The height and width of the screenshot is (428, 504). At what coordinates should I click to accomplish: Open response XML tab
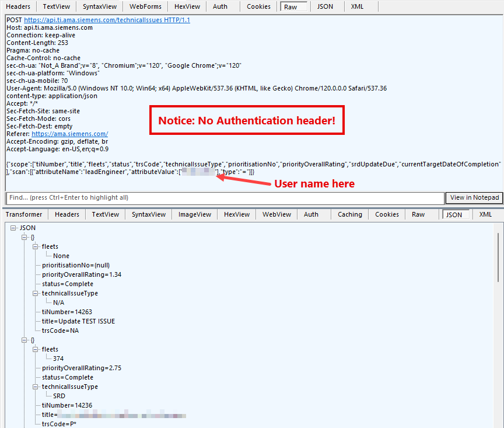click(x=485, y=214)
